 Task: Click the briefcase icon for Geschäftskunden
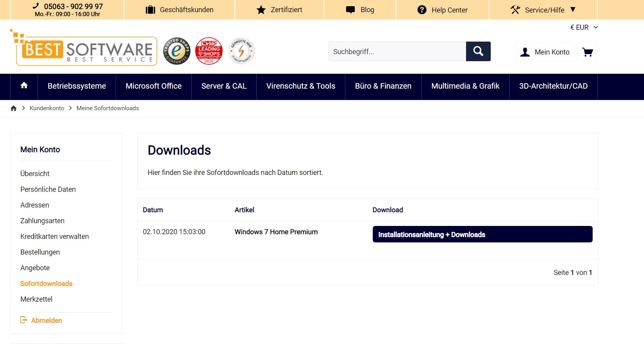[x=151, y=10]
